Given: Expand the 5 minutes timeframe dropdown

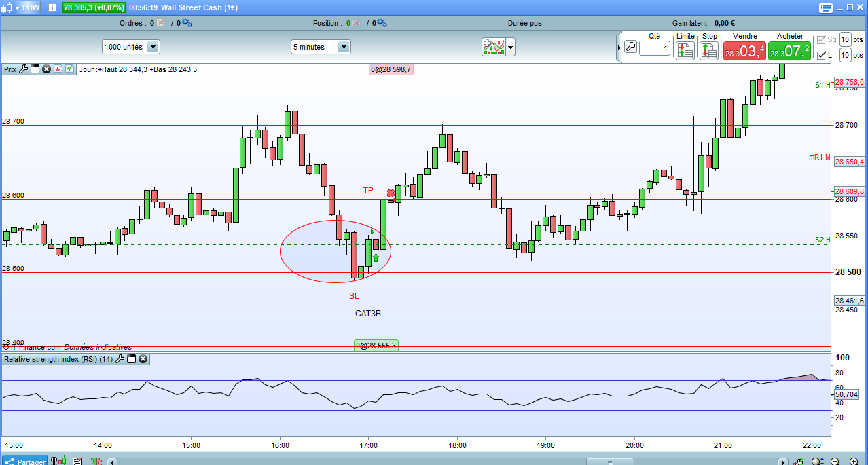Looking at the screenshot, I should 321,47.
